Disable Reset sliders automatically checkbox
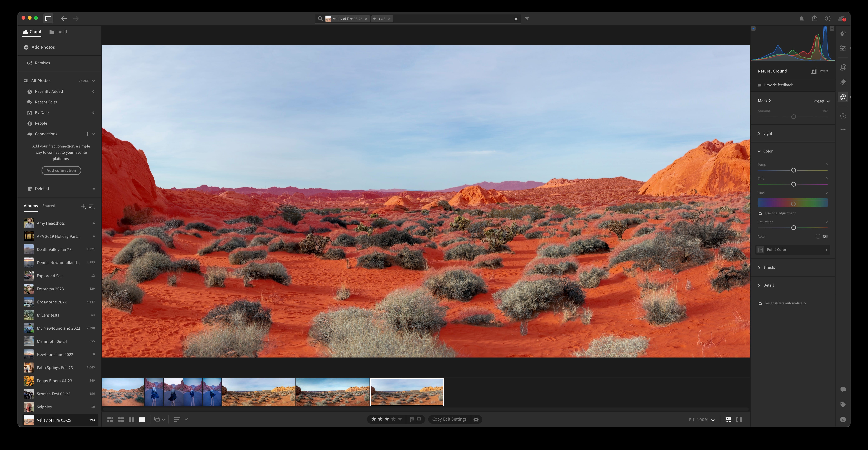 click(x=760, y=303)
